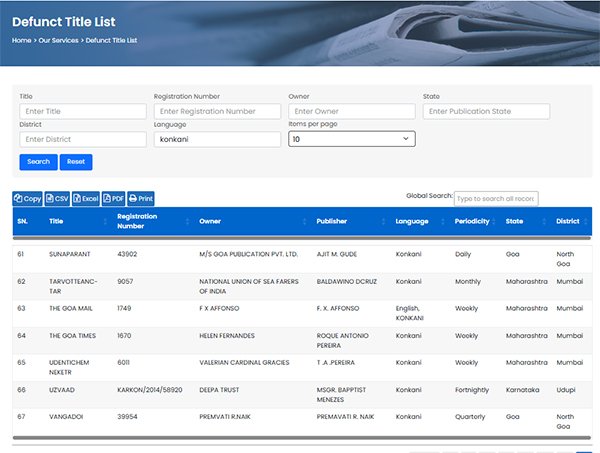Sort table by Periodicity column header
Image resolution: width=600 pixels, height=453 pixels.
click(x=471, y=221)
